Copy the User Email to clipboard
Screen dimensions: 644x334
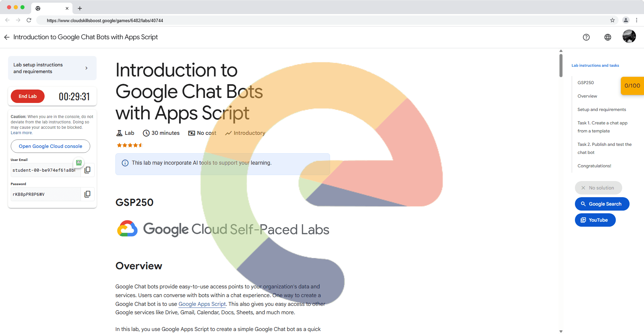pos(88,170)
